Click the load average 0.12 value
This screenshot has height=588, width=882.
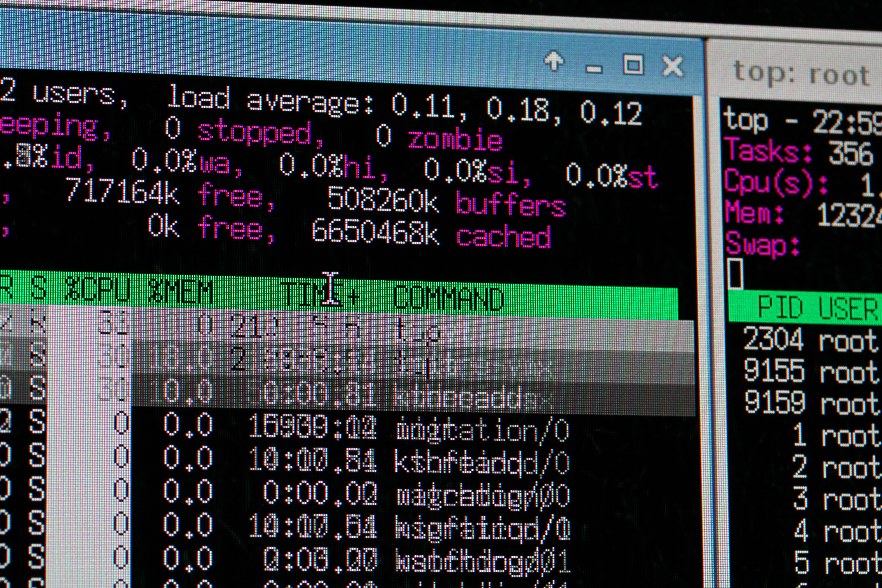(612, 113)
